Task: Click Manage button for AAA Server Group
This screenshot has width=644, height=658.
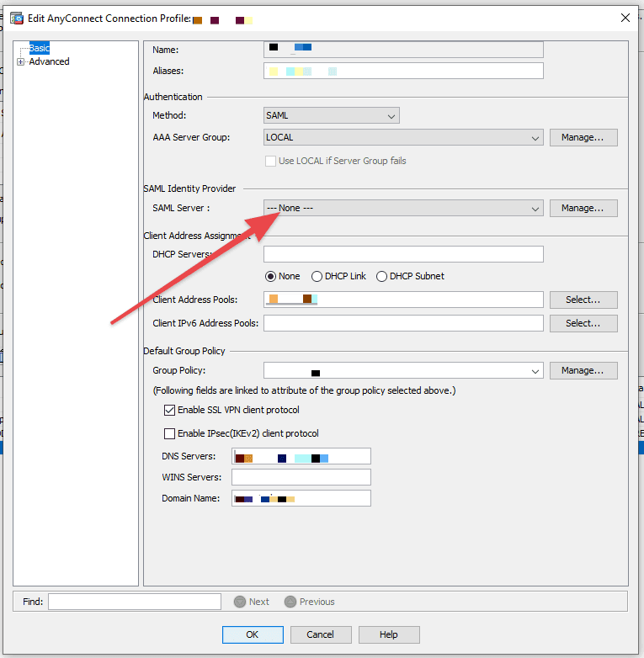Action: (x=583, y=137)
